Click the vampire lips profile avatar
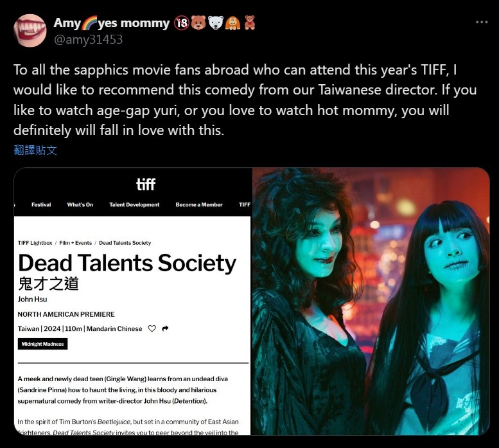Screen dimensions: 499x448 [30, 31]
